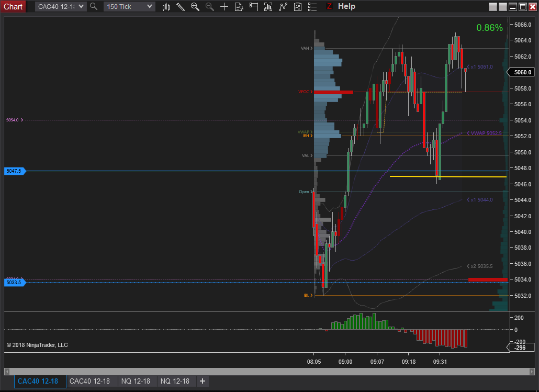Screen dimensions: 539x392
Task: Click the horizontal scrollbar right arrow
Action: tap(532, 372)
